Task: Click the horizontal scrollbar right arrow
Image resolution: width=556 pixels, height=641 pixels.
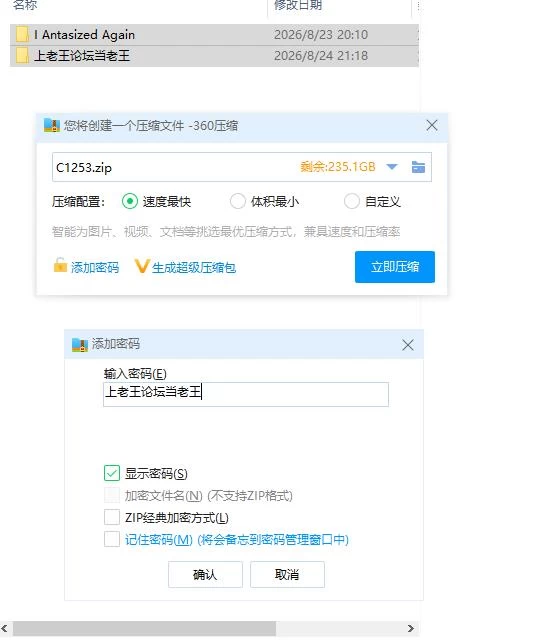Action: 411,628
